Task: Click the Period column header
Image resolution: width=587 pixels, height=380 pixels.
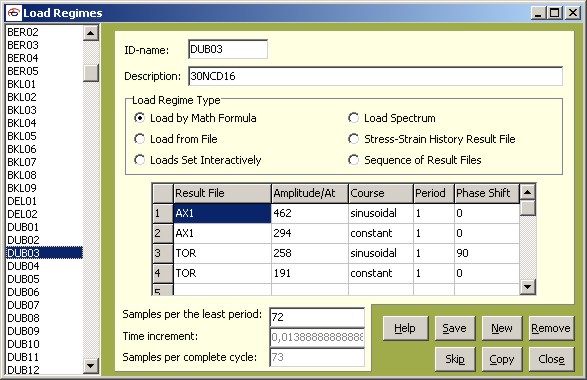Action: click(434, 194)
